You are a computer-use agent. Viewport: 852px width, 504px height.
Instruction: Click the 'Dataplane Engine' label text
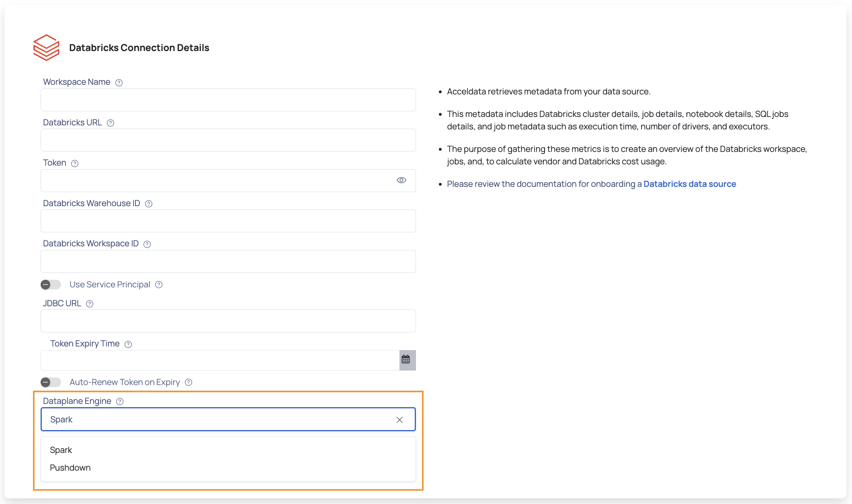click(77, 401)
